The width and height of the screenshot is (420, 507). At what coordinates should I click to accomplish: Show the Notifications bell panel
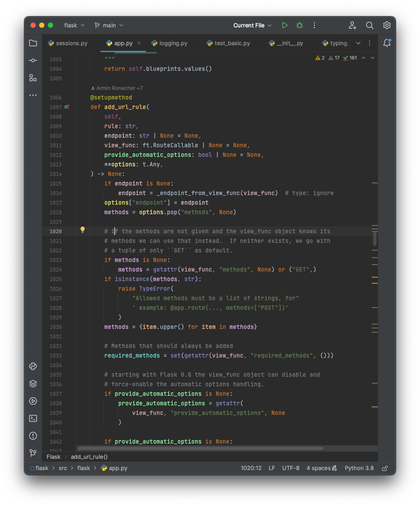point(387,43)
